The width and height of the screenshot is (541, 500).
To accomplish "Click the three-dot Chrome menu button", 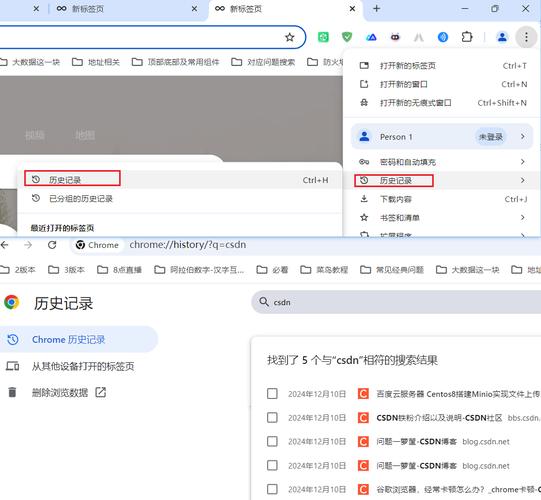I will pyautogui.click(x=526, y=37).
